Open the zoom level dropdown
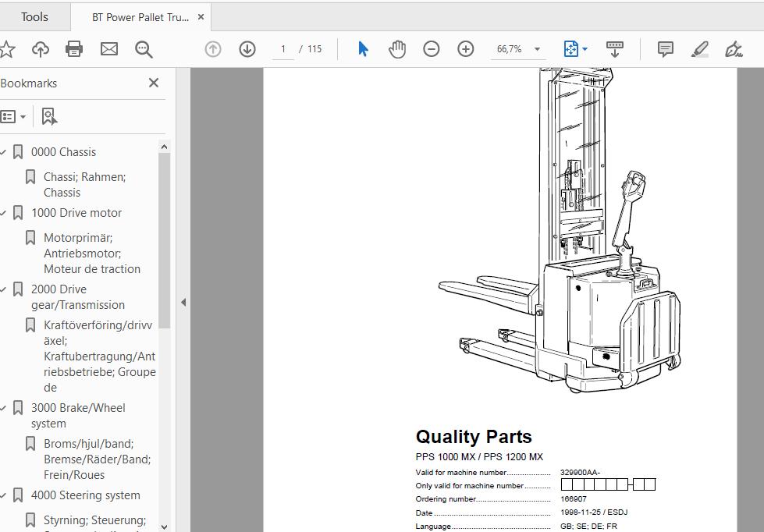Image resolution: width=764 pixels, height=532 pixels. pos(537,49)
